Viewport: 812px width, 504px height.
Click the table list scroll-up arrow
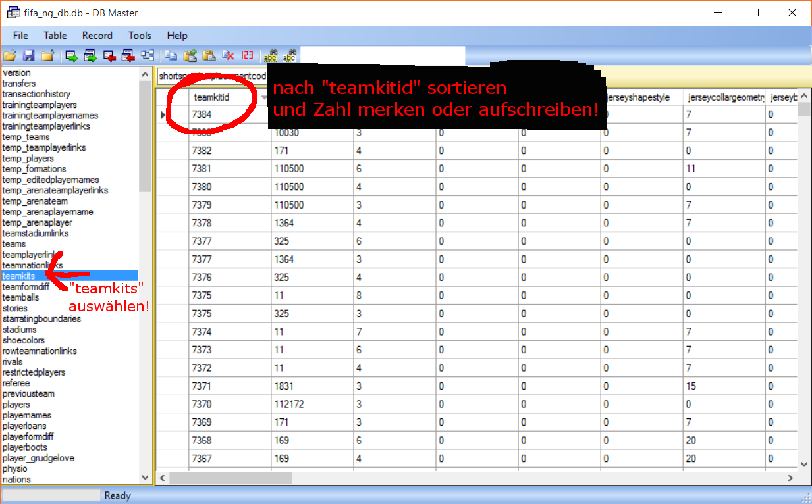point(146,74)
